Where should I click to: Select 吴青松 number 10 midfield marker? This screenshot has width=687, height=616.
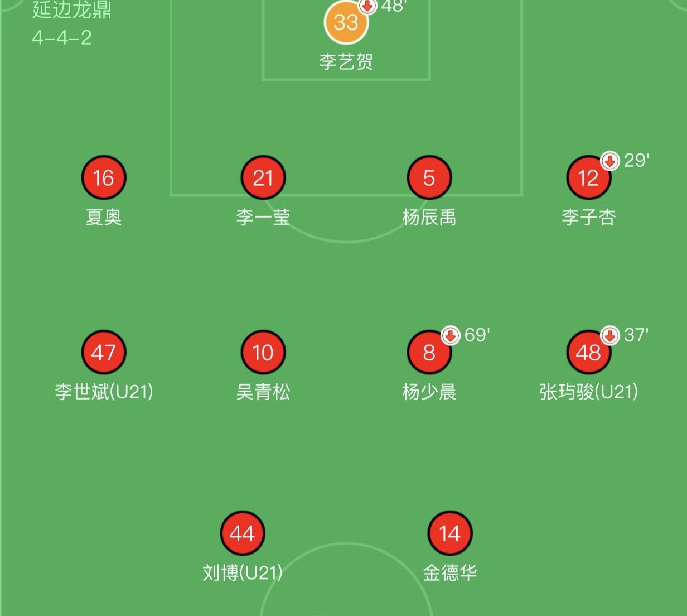[263, 352]
